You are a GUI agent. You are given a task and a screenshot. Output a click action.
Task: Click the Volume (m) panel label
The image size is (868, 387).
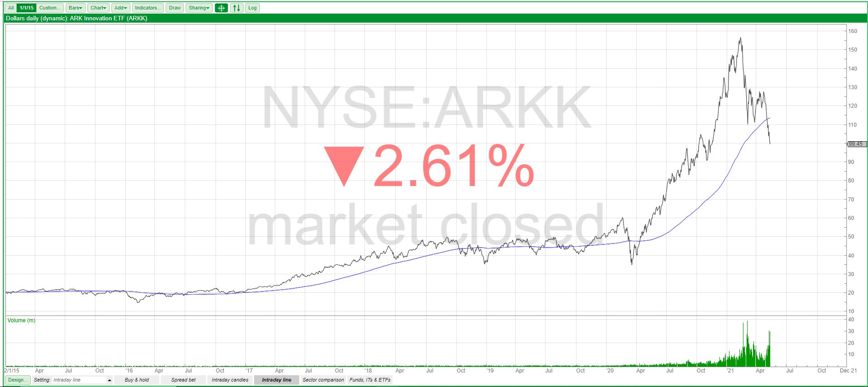click(21, 320)
